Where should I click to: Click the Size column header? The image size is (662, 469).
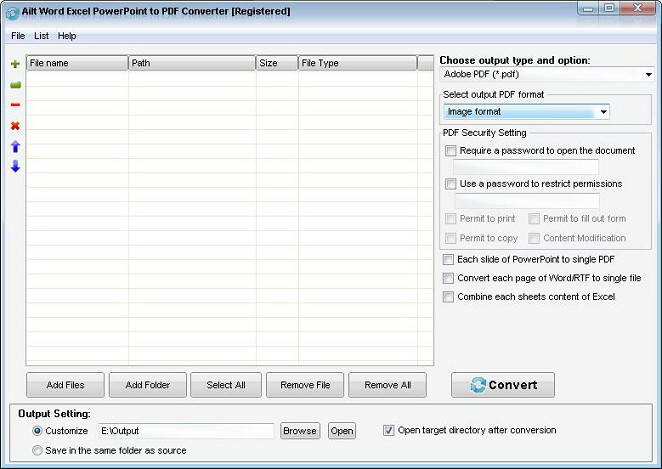pos(277,63)
